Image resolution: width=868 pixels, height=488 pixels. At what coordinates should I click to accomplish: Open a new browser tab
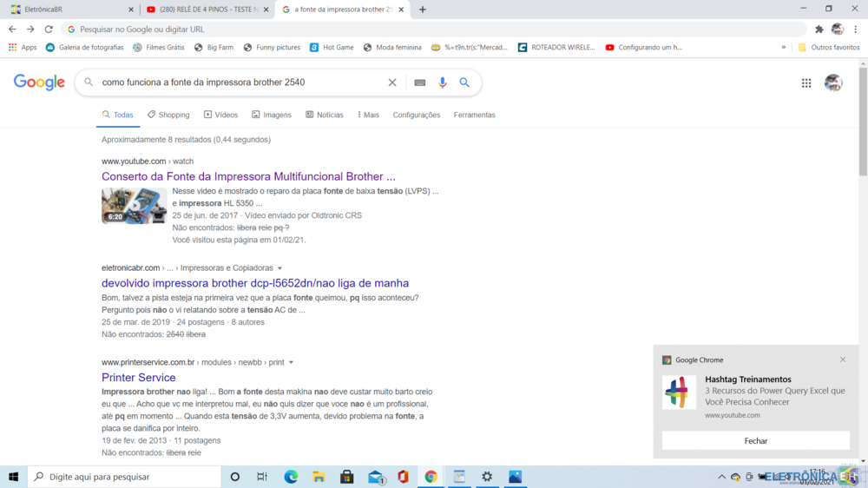[423, 10]
